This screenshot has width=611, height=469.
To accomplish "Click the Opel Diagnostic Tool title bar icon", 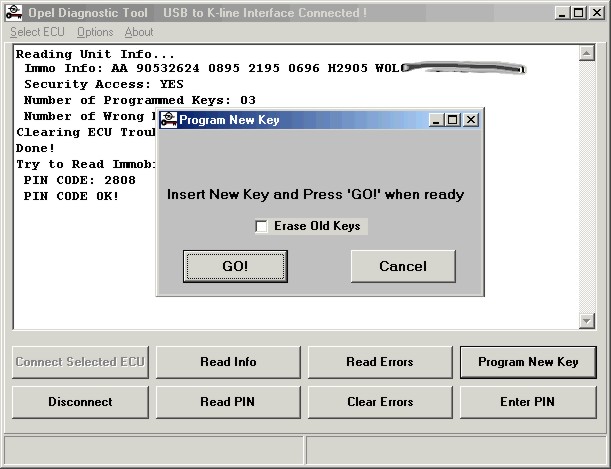I will pyautogui.click(x=14, y=12).
